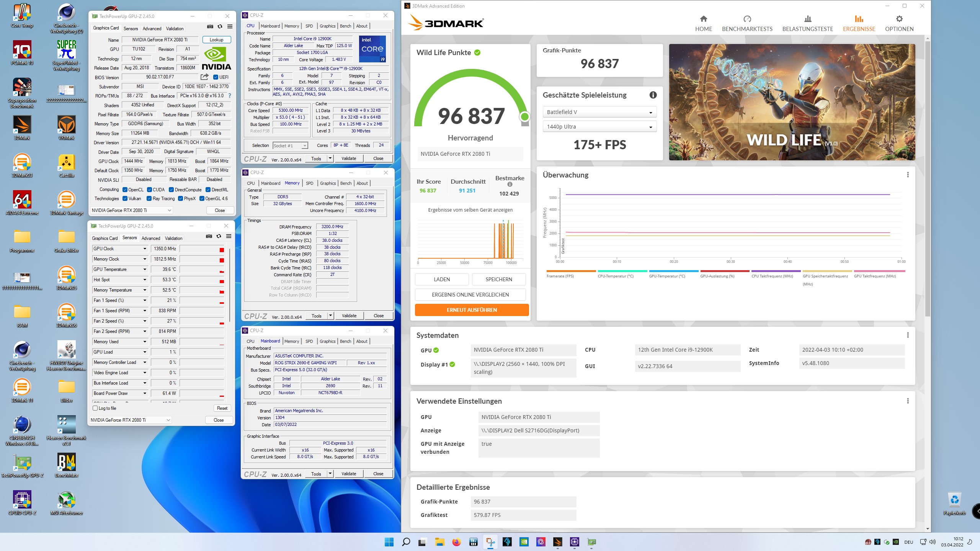Enable the Log to file checkbox

tap(95, 408)
